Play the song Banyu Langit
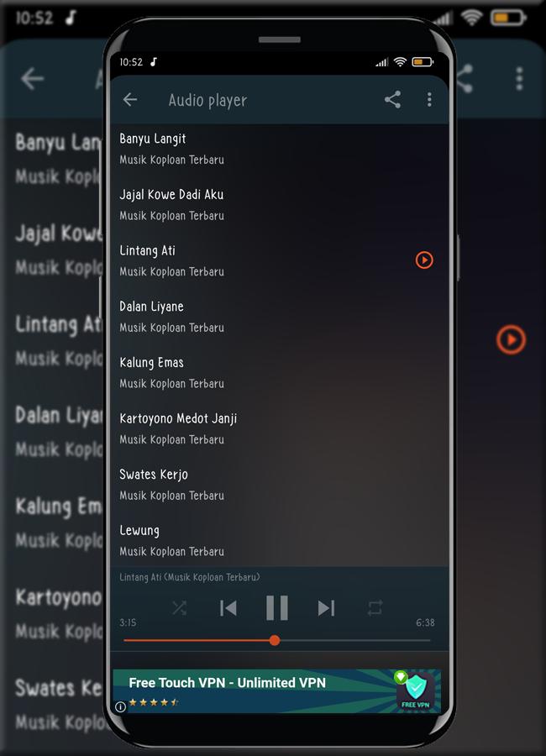Screen dimensions: 546x756 [279, 149]
